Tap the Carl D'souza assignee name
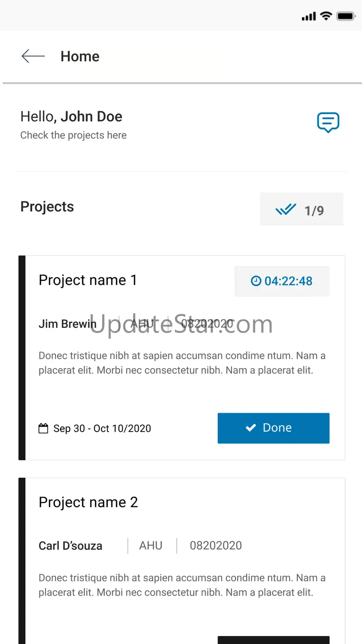This screenshot has height=644, width=362. [70, 546]
